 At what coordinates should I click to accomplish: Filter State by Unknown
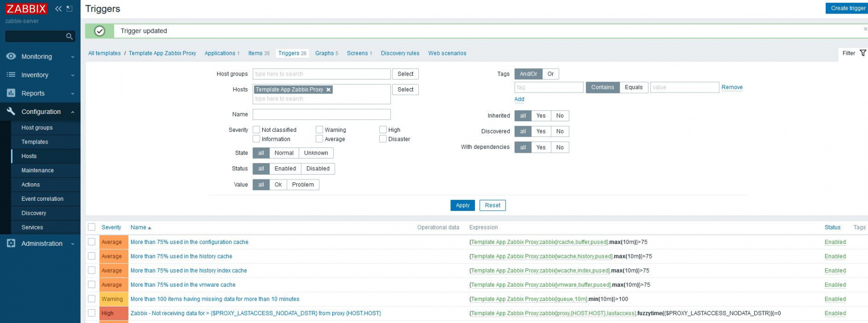pos(316,153)
